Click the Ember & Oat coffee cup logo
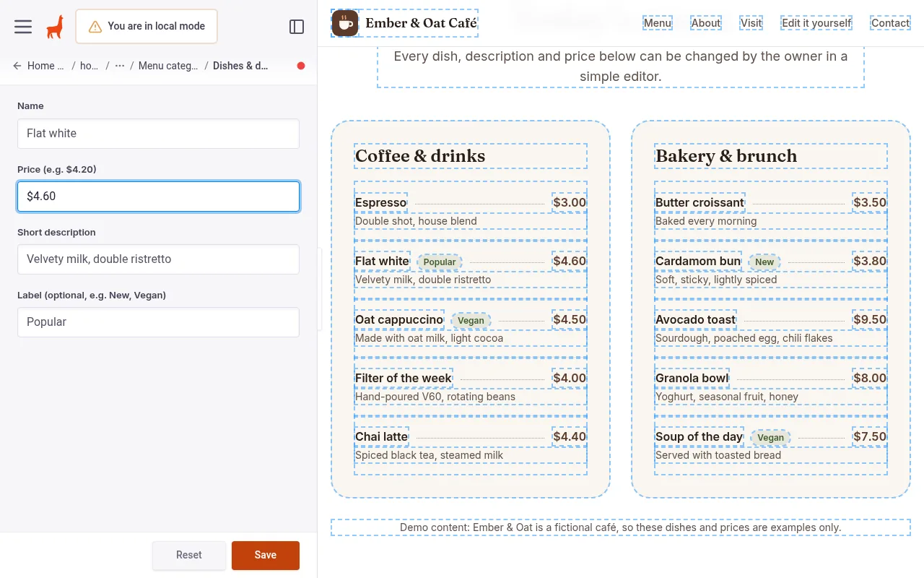This screenshot has height=578, width=924. point(345,23)
